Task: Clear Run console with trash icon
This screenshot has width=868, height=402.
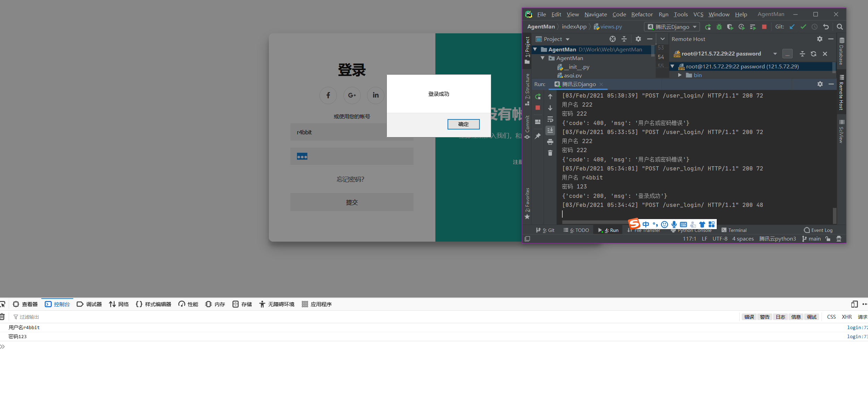Action: pyautogui.click(x=550, y=153)
